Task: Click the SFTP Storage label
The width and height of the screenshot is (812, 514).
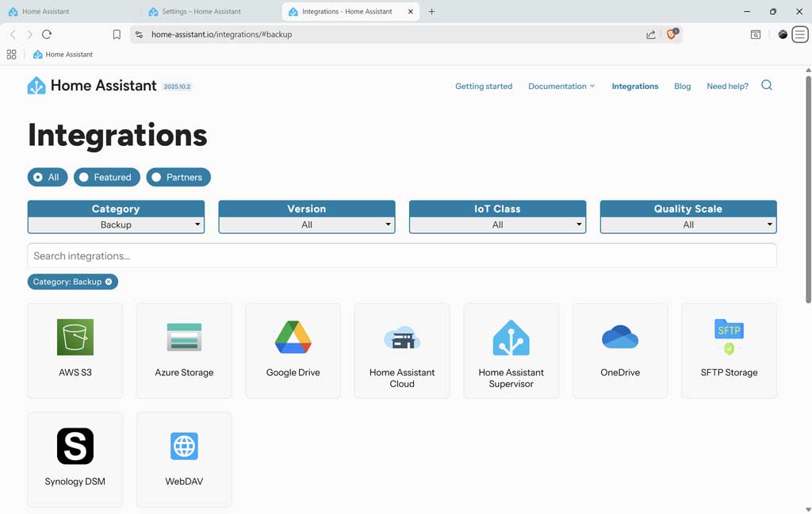Action: 730,372
